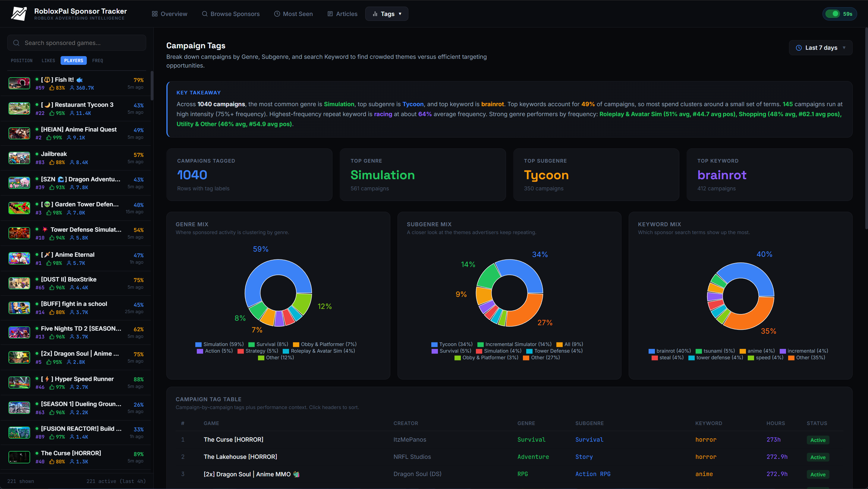Sort sidebar by POSITION tab
Screen dimensions: 868x489
tap(22, 61)
